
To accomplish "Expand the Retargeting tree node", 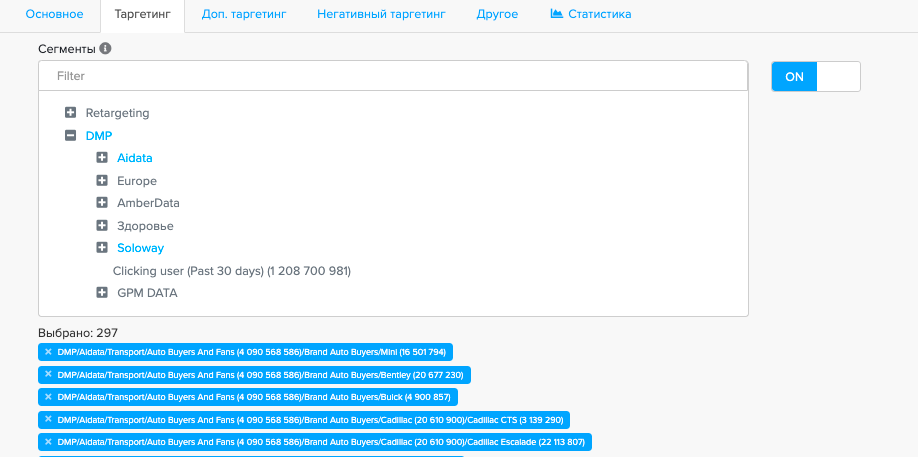I will coord(70,113).
